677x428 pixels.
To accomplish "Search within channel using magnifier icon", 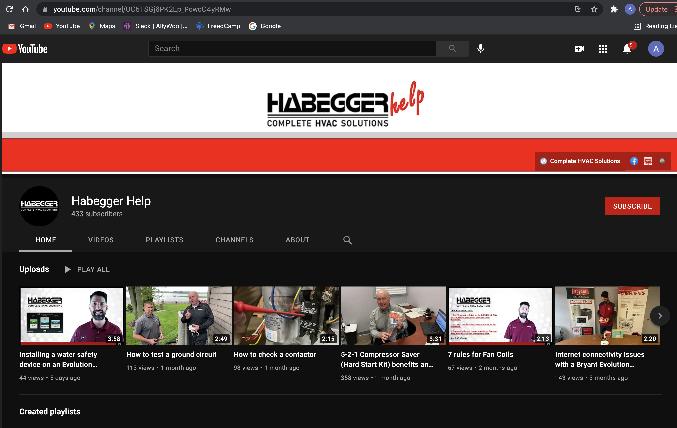I will [347, 240].
